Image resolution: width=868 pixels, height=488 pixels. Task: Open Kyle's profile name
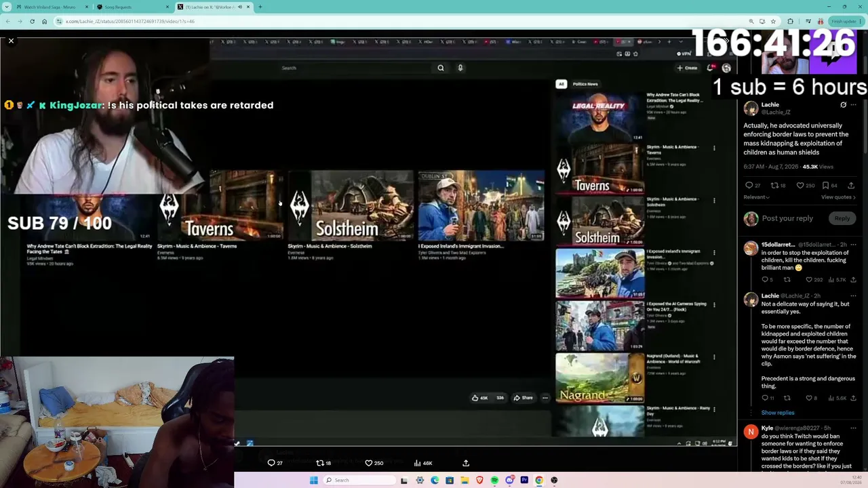click(x=767, y=428)
